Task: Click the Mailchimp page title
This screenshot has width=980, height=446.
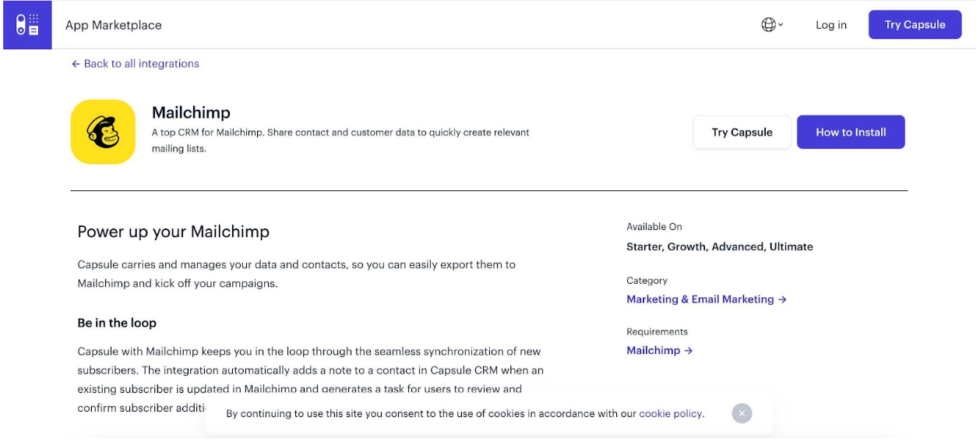Action: click(191, 112)
